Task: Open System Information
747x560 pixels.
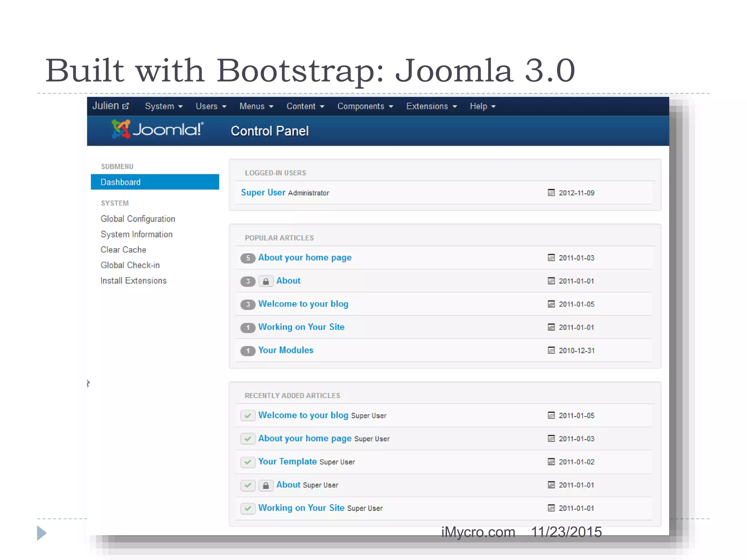Action: coord(136,234)
